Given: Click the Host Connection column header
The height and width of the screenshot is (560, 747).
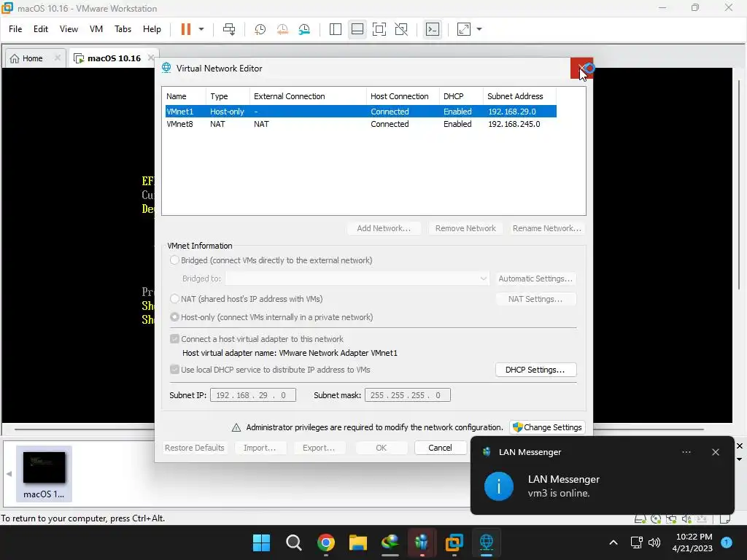Looking at the screenshot, I should coord(403,96).
